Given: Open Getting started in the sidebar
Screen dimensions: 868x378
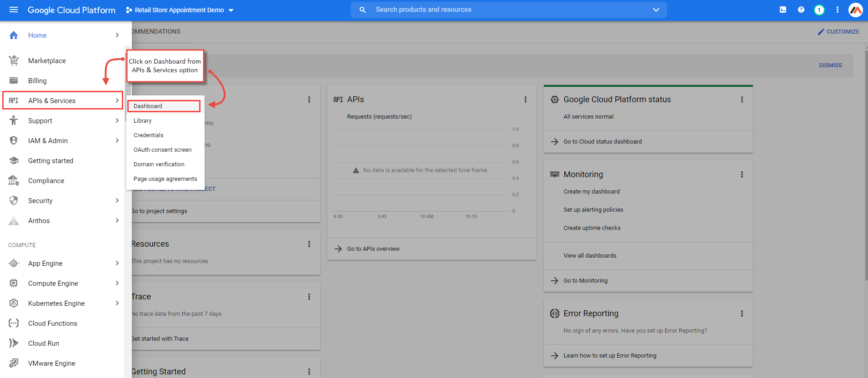Looking at the screenshot, I should [50, 160].
